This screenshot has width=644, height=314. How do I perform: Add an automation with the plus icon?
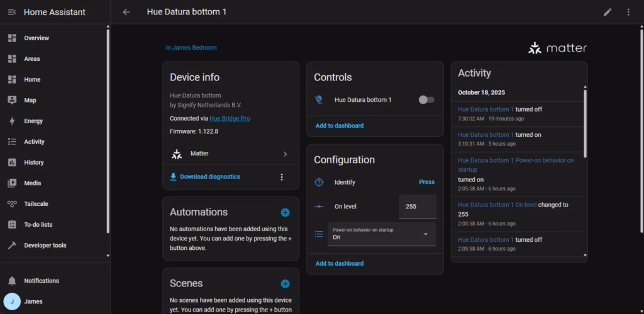[x=285, y=213]
